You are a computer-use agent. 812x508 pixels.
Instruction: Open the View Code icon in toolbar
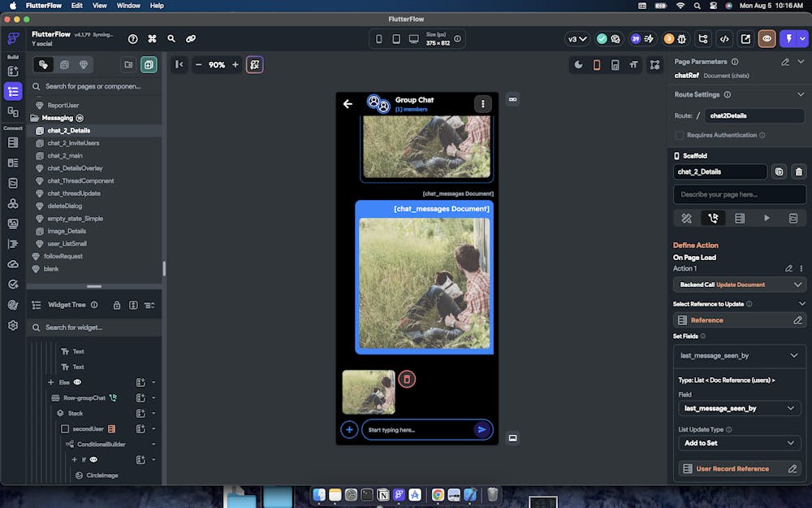pos(724,38)
